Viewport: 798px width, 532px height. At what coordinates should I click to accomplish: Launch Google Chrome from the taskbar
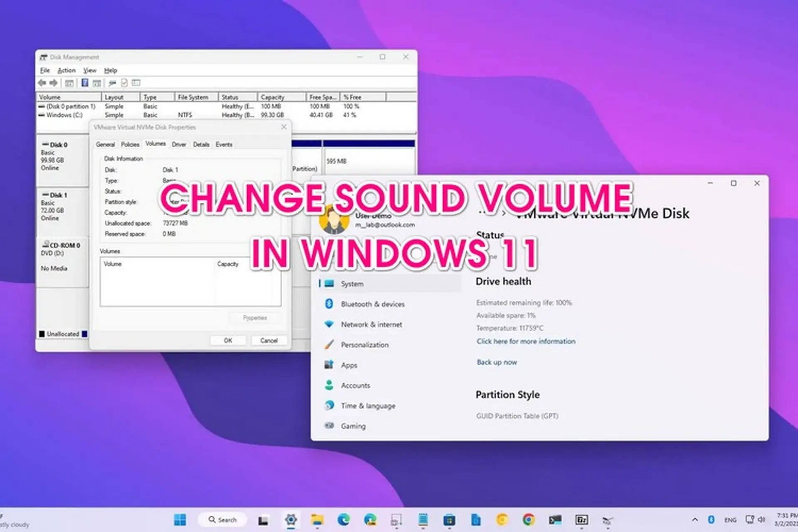pyautogui.click(x=529, y=520)
